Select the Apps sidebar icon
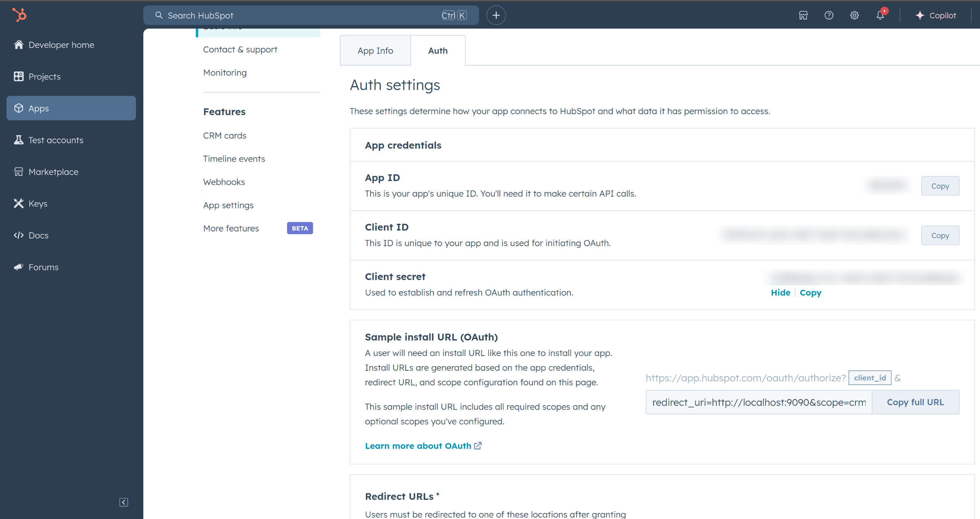This screenshot has height=519, width=980. pyautogui.click(x=19, y=108)
